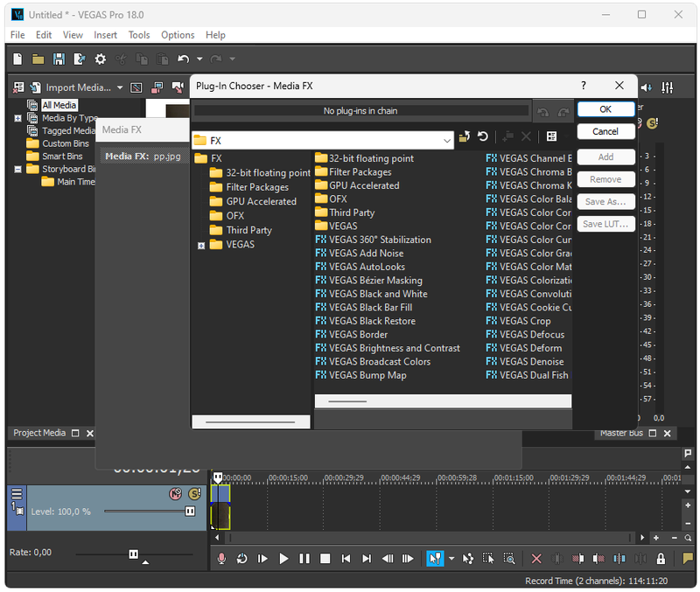Select All Media in Project Media tree
The image size is (700, 592).
(59, 105)
